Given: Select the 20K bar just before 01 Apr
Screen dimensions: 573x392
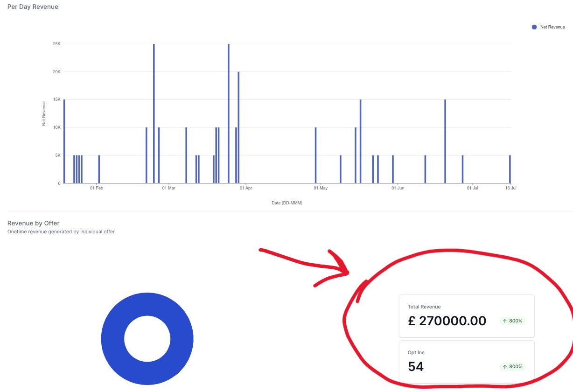Looking at the screenshot, I should [238, 127].
